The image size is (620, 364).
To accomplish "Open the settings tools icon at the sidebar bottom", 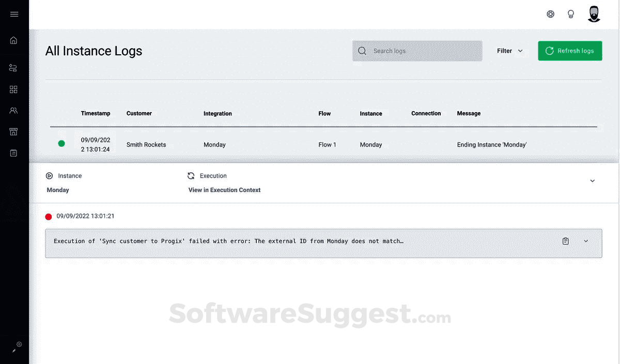I will 17,346.
